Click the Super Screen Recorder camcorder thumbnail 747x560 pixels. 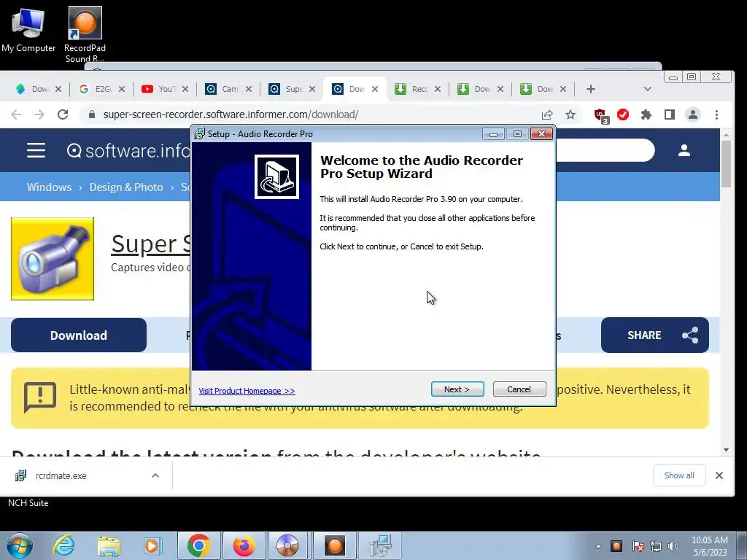pos(53,259)
